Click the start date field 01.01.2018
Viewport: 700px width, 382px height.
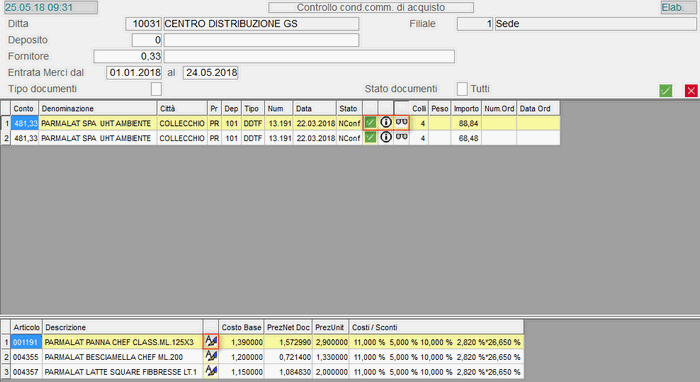pyautogui.click(x=134, y=73)
